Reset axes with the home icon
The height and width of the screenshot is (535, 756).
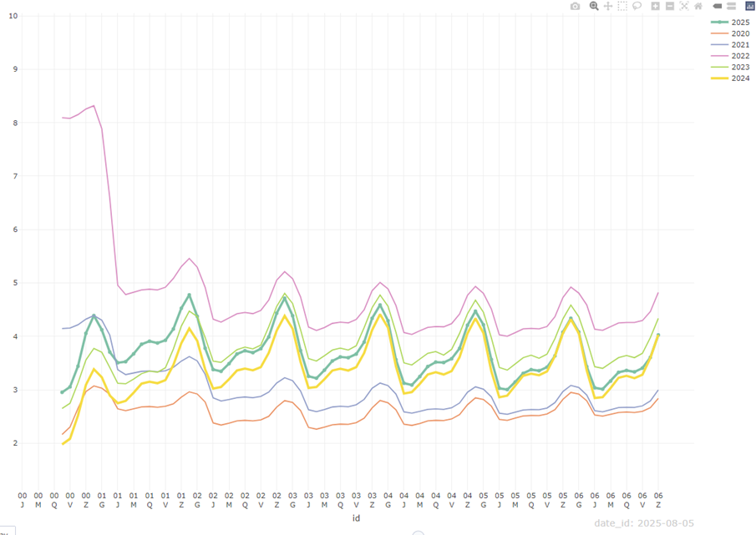coord(698,6)
